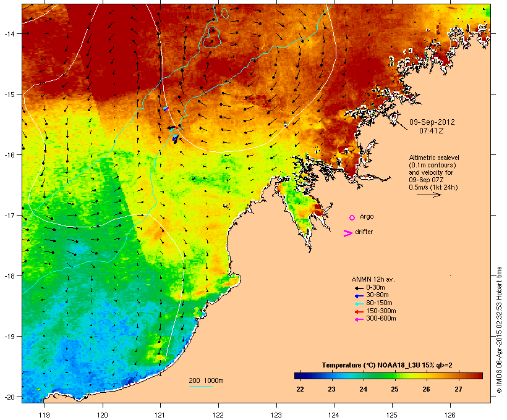
Task: Click latitude axis label -18
Action: point(9,275)
